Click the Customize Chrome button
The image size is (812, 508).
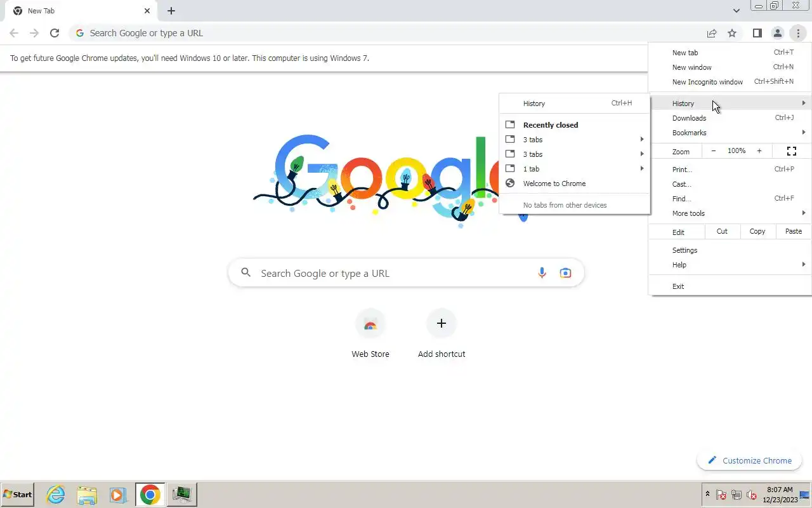point(749,460)
